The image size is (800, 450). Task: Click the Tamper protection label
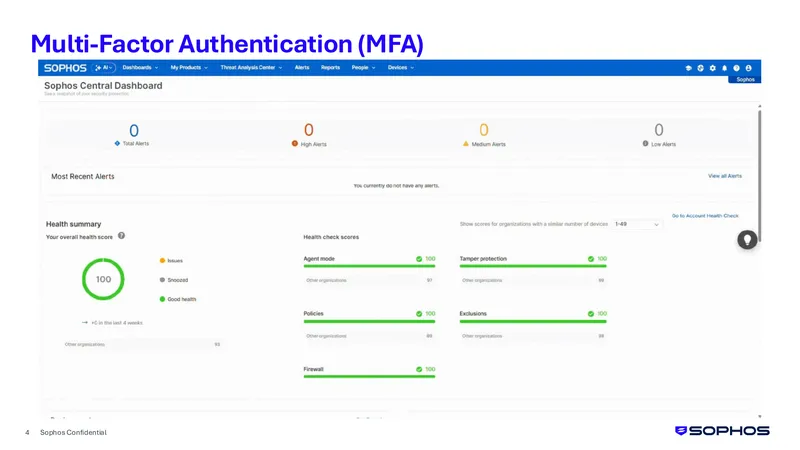coord(483,259)
